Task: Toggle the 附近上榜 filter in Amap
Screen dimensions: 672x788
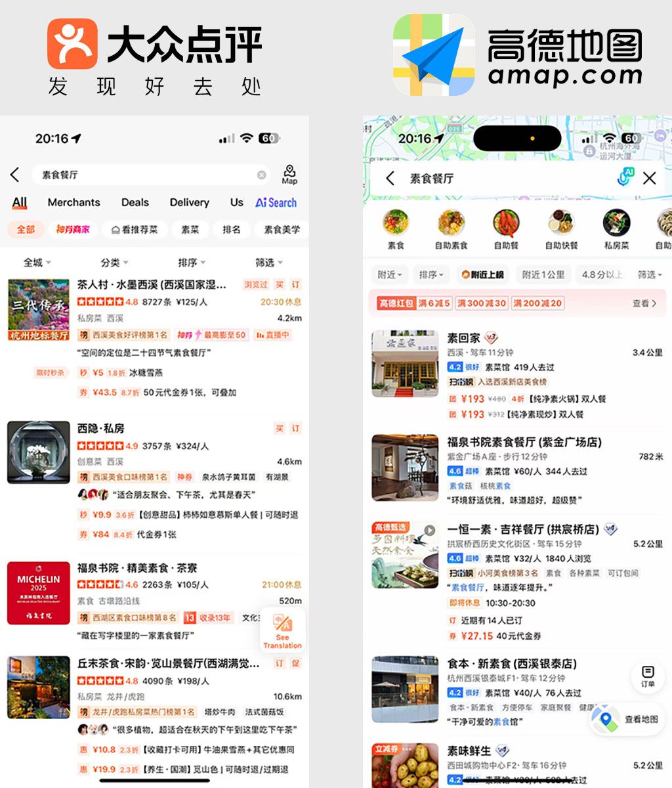Action: pyautogui.click(x=483, y=274)
